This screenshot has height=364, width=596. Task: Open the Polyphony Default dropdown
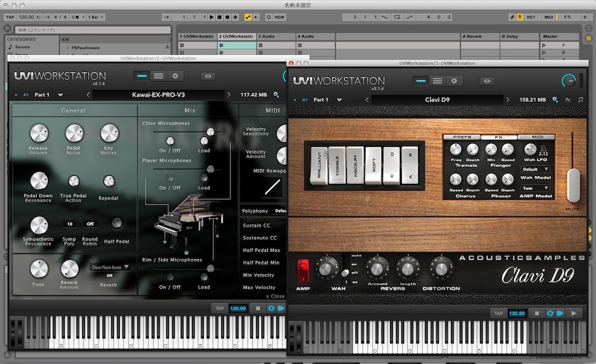coord(280,210)
